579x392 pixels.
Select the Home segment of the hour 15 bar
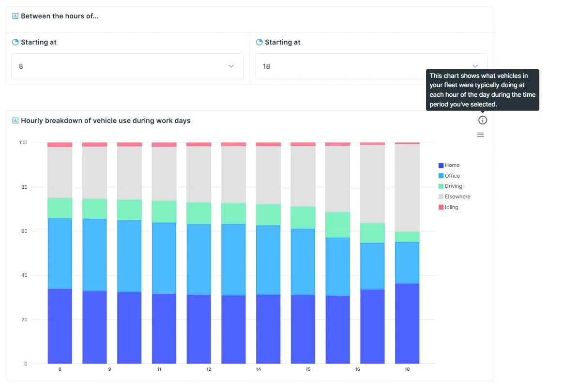[x=303, y=329]
